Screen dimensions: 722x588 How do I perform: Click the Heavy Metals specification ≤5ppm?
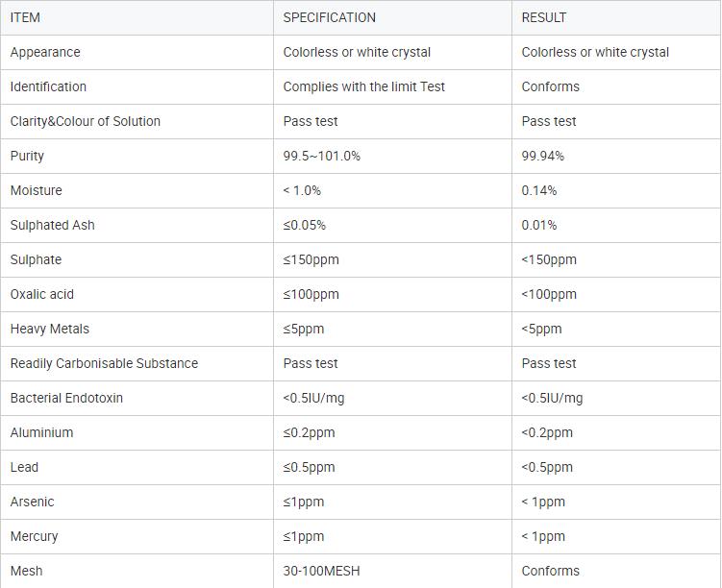click(x=304, y=329)
